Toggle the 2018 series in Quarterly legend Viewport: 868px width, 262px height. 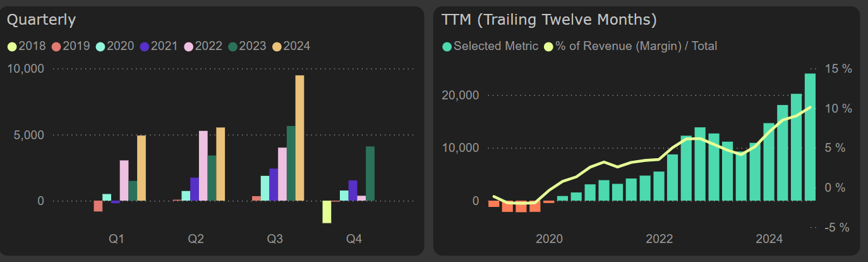pos(27,46)
